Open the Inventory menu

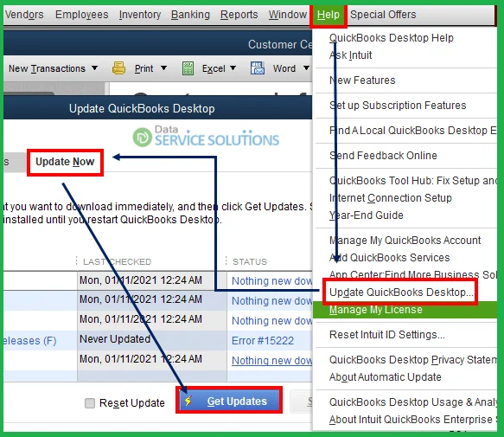click(140, 15)
